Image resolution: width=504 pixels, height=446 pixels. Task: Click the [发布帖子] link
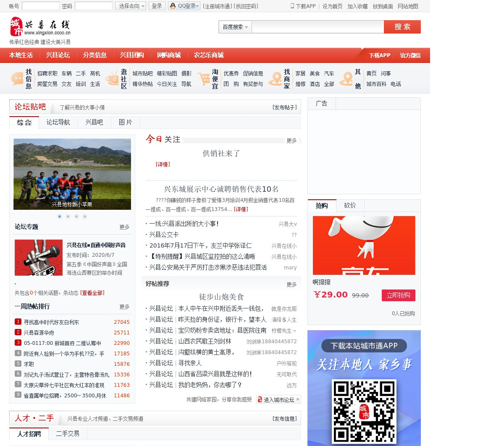tap(284, 107)
